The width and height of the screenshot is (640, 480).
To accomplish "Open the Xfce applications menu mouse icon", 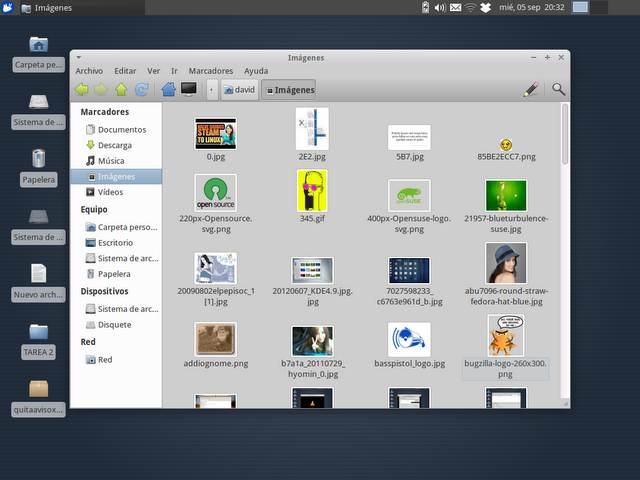I will [x=7, y=7].
